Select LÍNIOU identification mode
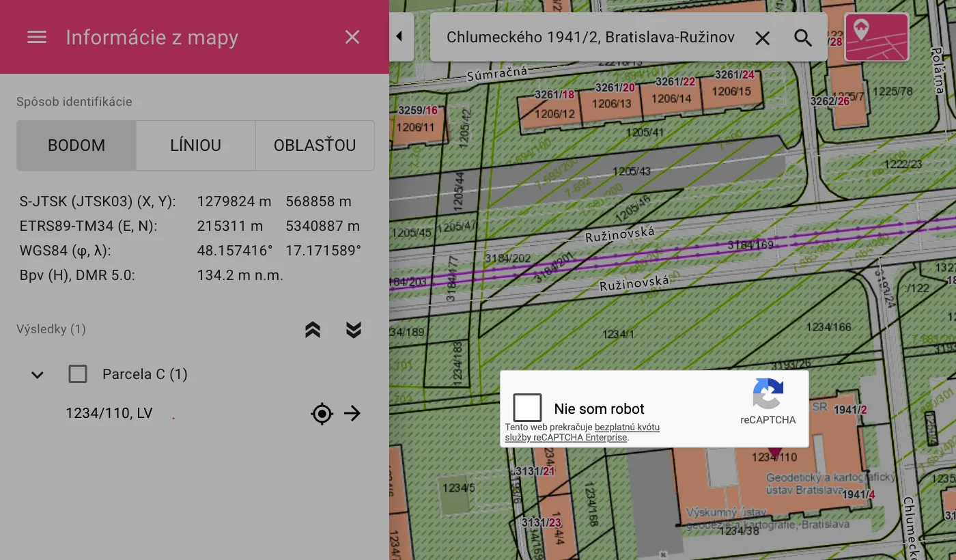Viewport: 956px width, 560px height. [195, 145]
